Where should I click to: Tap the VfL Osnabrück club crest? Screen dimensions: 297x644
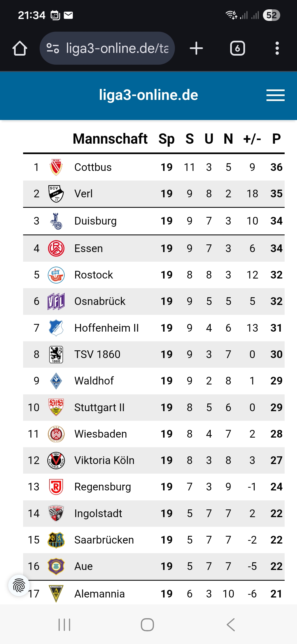click(56, 301)
